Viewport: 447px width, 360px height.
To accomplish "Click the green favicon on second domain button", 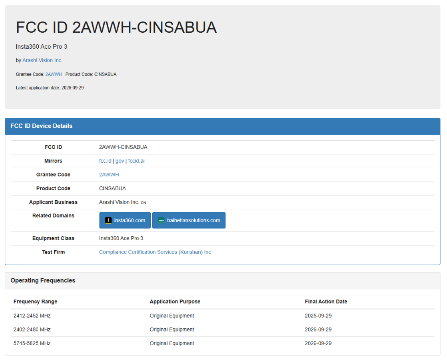I will (161, 220).
